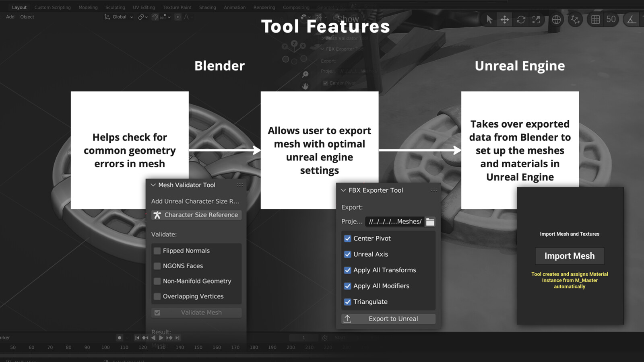
Task: Switch to the Shading workspace tab
Action: (207, 7)
